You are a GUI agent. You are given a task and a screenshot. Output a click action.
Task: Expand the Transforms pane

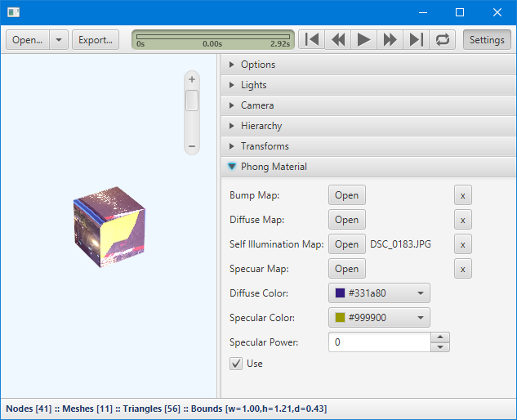368,146
